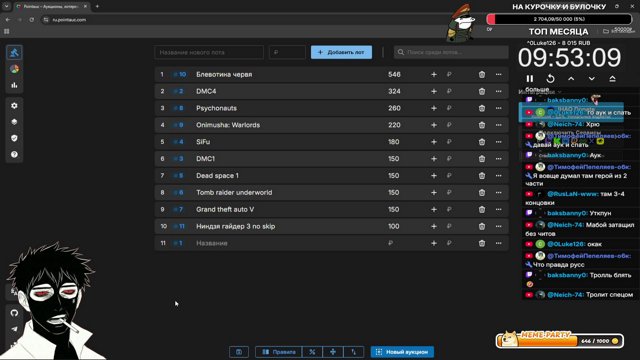The height and width of the screenshot is (360, 640).
Task: Delete the DMC4 lot with trash icon
Action: click(x=482, y=91)
